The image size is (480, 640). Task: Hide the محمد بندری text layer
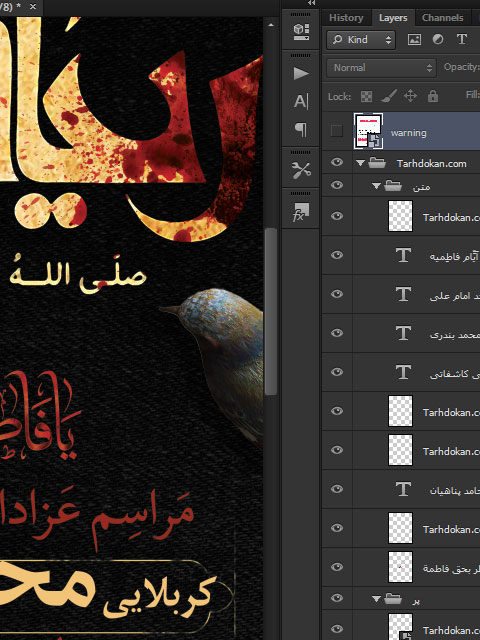click(x=337, y=333)
